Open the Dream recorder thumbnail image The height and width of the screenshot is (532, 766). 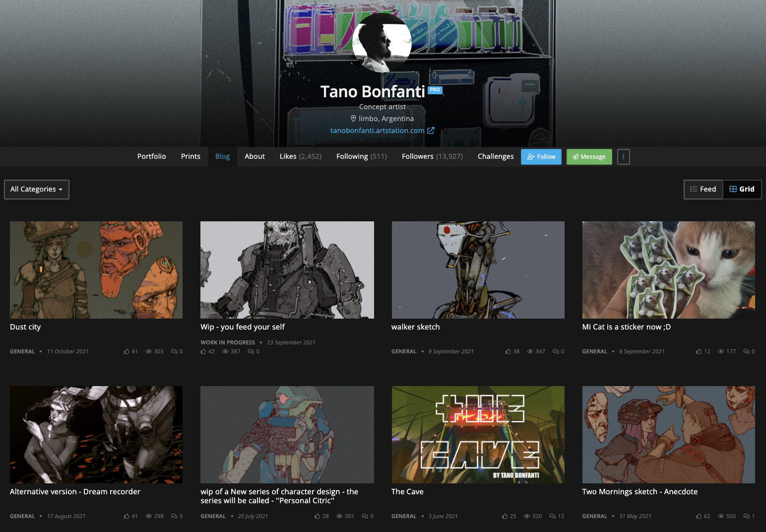point(96,435)
